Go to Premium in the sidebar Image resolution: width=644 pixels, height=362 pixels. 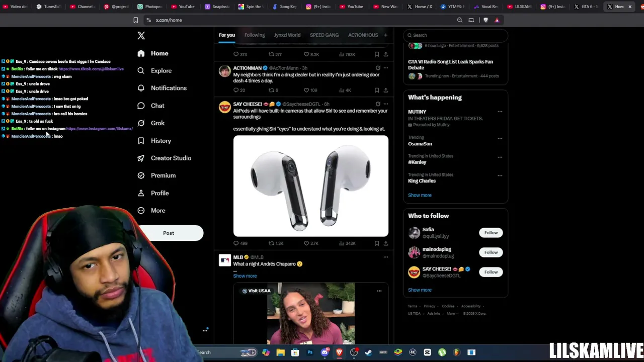click(x=156, y=175)
